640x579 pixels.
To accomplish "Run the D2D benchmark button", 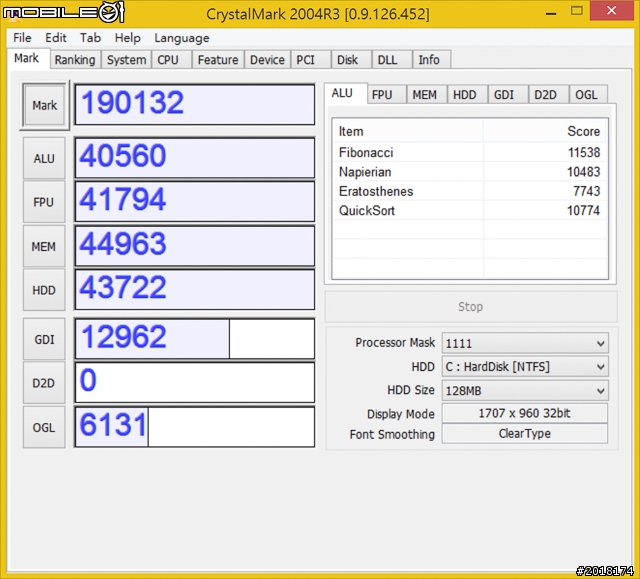I will pyautogui.click(x=44, y=383).
